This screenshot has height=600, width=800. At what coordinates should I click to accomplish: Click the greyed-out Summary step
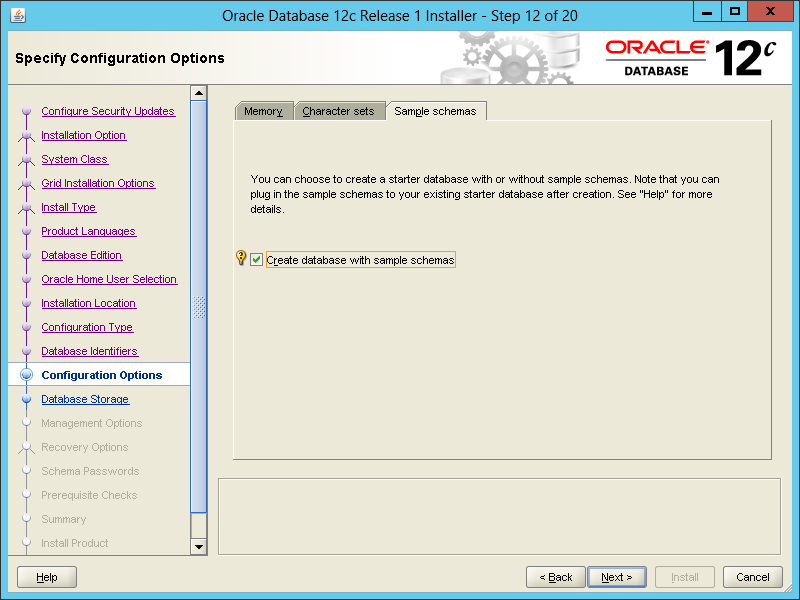tap(64, 519)
